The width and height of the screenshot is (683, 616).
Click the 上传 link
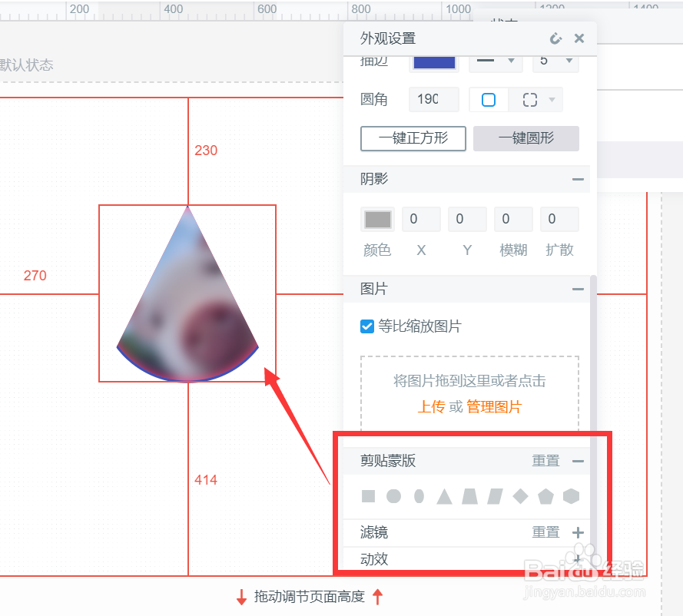click(x=431, y=406)
